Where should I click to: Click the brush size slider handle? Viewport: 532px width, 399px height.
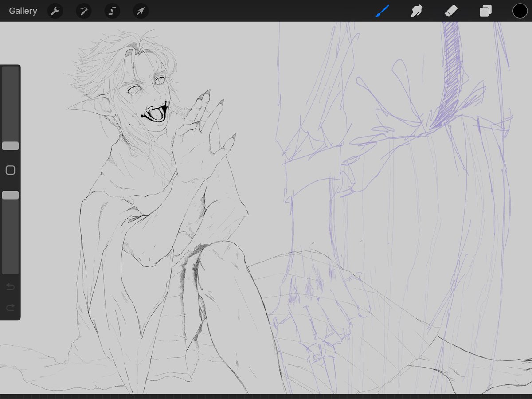[x=10, y=146]
